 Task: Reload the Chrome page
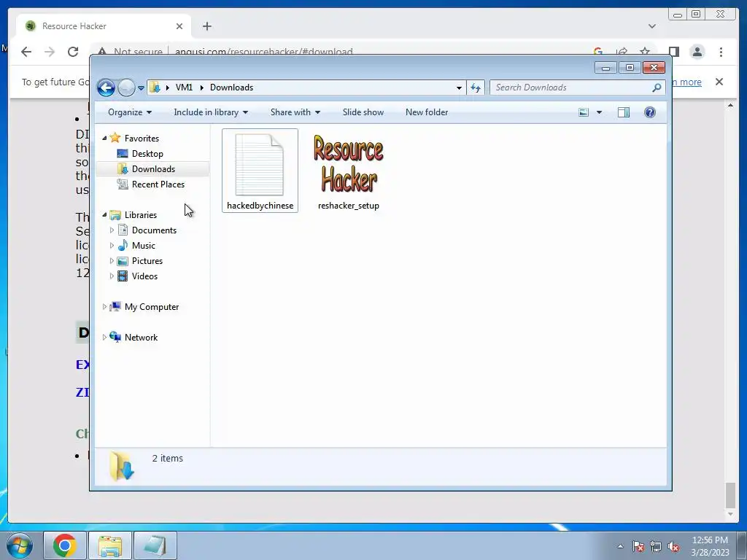(x=73, y=52)
